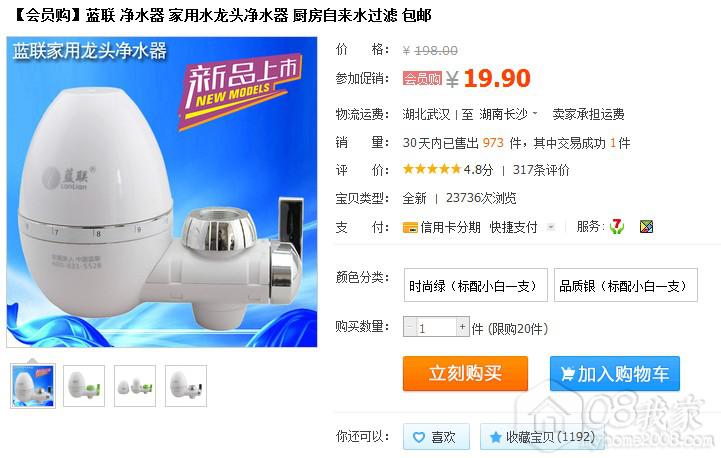Click the 立刻购买 button

[x=465, y=373]
